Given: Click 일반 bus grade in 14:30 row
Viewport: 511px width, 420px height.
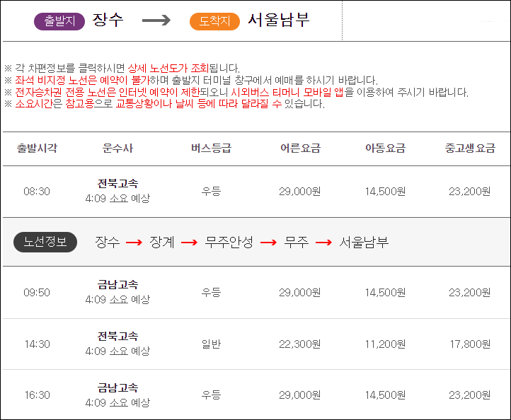Looking at the screenshot, I should pyautogui.click(x=211, y=344).
